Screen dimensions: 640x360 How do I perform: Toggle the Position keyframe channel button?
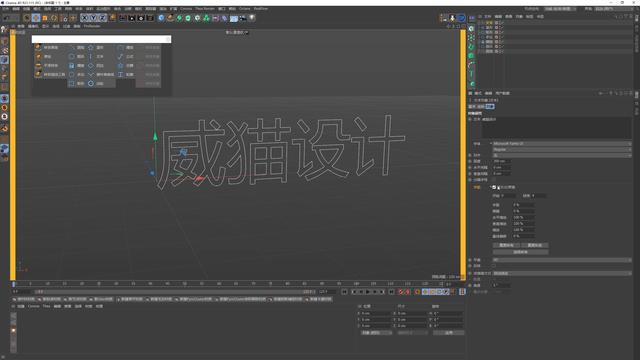(425, 292)
